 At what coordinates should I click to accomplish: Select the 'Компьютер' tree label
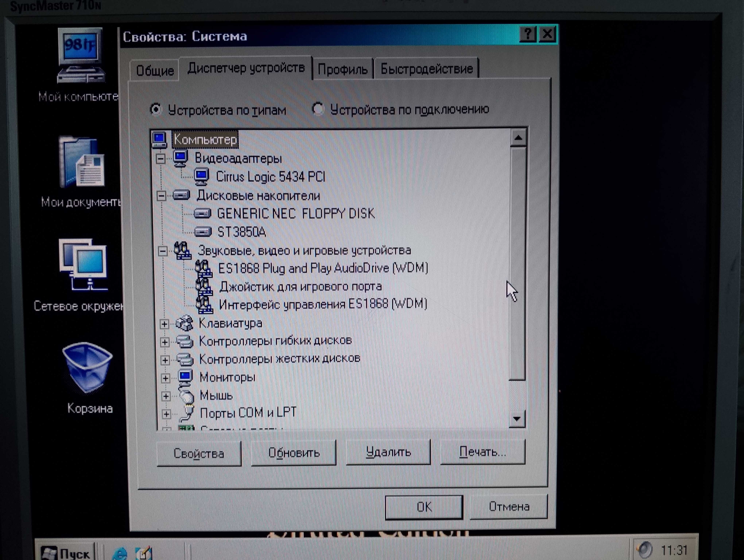pos(205,139)
